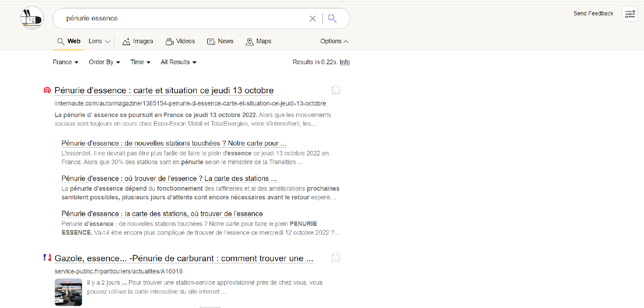Expand the All Results dropdown
644x308 pixels.
click(178, 62)
